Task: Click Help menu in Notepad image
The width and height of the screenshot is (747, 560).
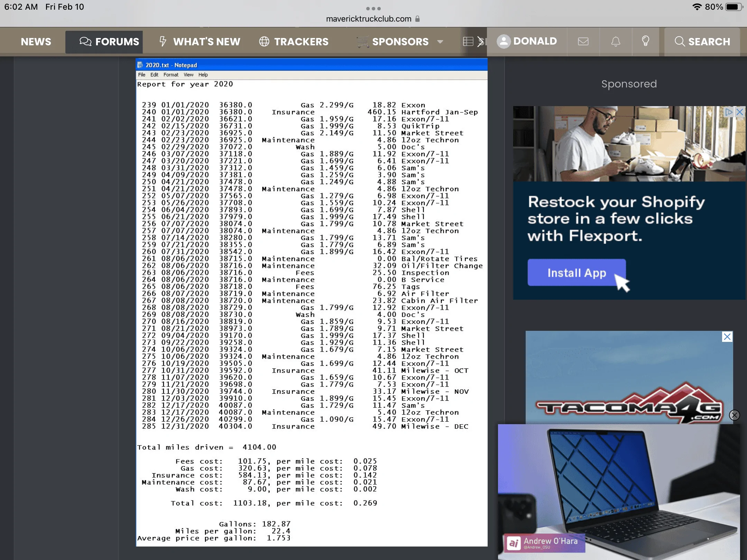Action: point(203,75)
